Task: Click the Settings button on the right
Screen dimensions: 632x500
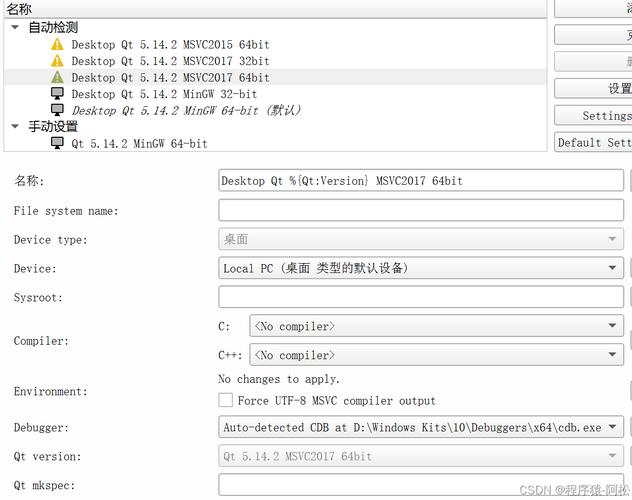Action: [x=593, y=116]
